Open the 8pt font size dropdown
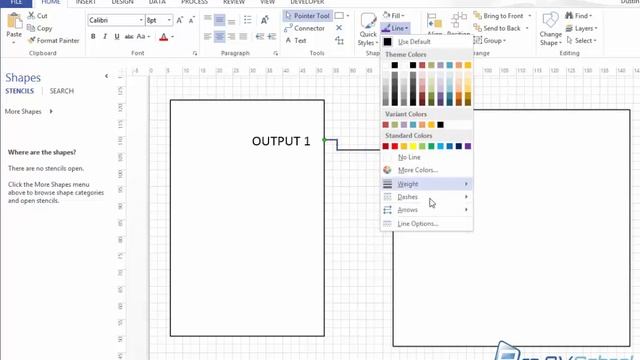640x360 pixels. coord(169,20)
